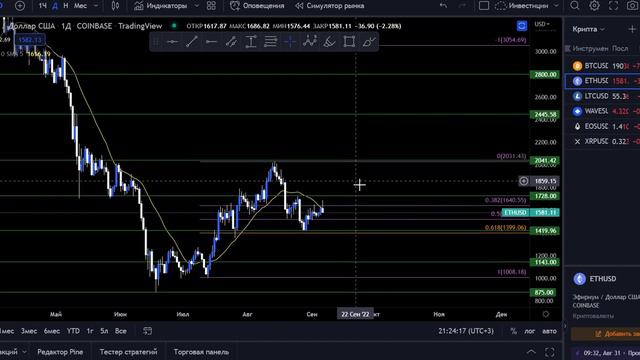Select the Н weekly timeframe
This screenshot has width=640, height=360.
(66, 6)
